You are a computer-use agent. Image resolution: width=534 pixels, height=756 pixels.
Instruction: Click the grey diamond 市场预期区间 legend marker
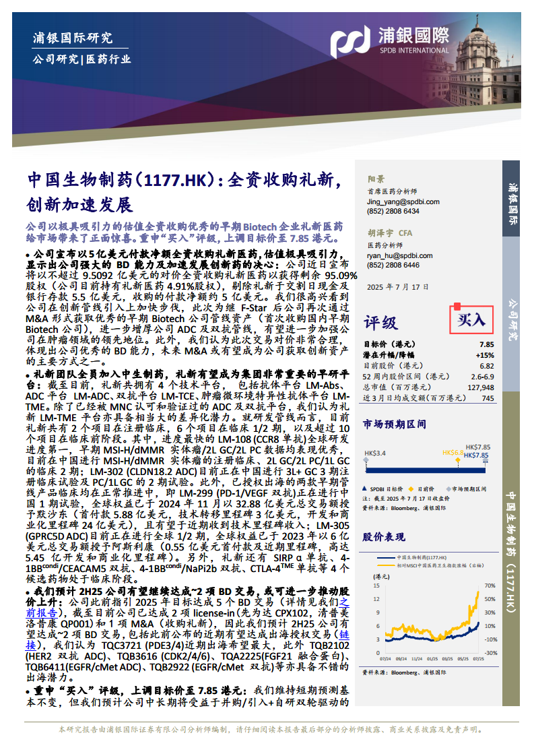tap(448, 489)
